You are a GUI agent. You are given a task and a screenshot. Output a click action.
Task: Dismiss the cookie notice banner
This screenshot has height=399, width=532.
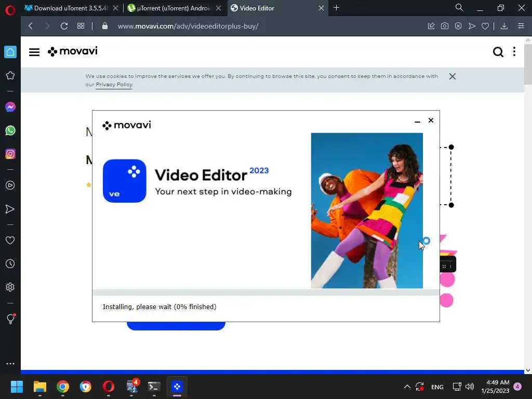click(x=453, y=76)
